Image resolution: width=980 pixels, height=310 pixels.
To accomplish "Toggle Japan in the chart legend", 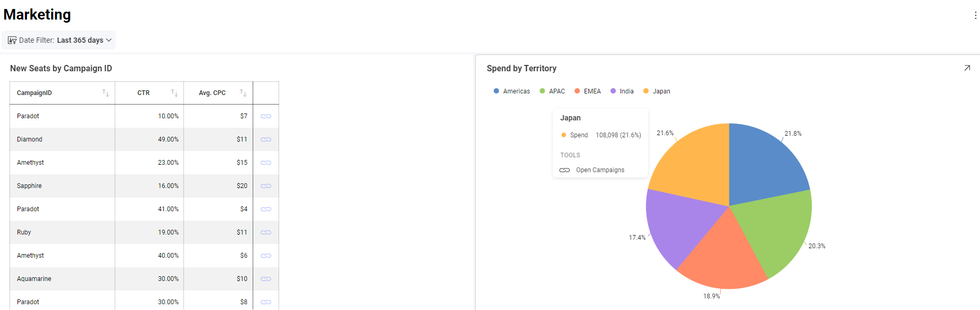I will click(x=657, y=91).
